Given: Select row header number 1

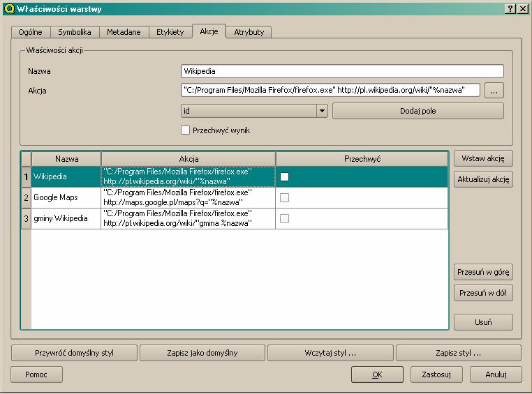Looking at the screenshot, I should tap(26, 176).
